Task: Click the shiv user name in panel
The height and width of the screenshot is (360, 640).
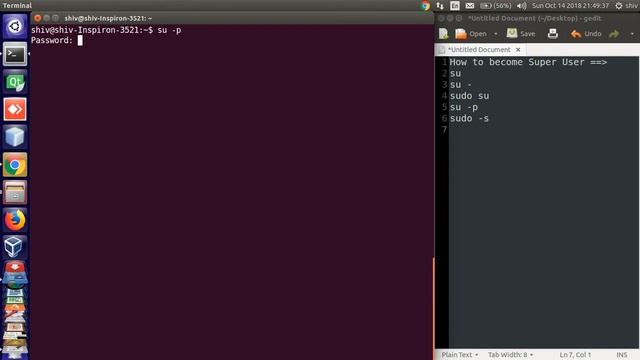Action: (632, 6)
